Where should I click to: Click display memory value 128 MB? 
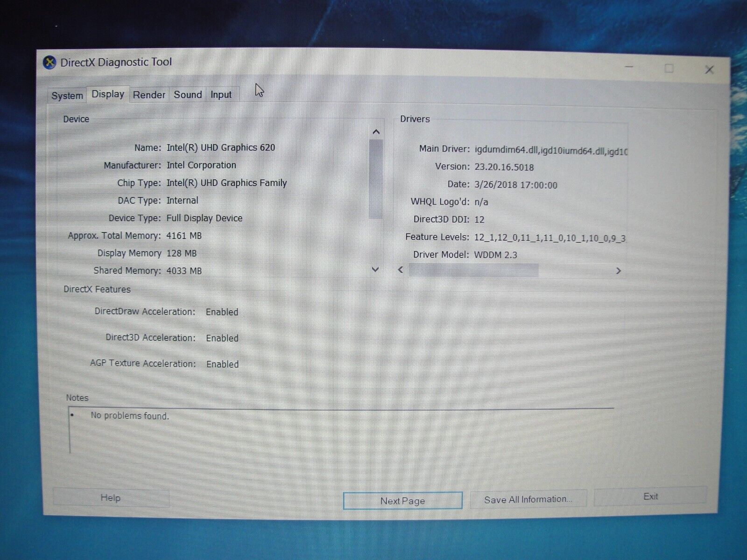[181, 253]
